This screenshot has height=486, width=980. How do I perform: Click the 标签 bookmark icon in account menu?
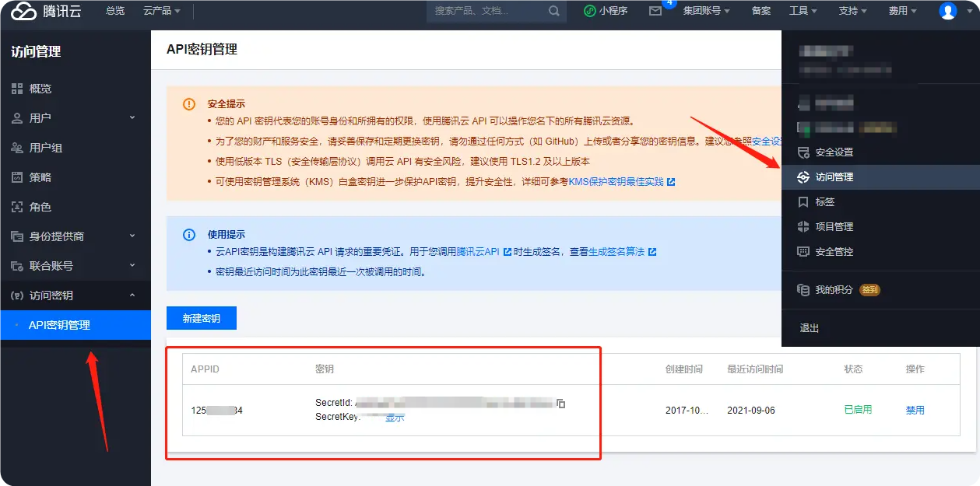(x=803, y=202)
